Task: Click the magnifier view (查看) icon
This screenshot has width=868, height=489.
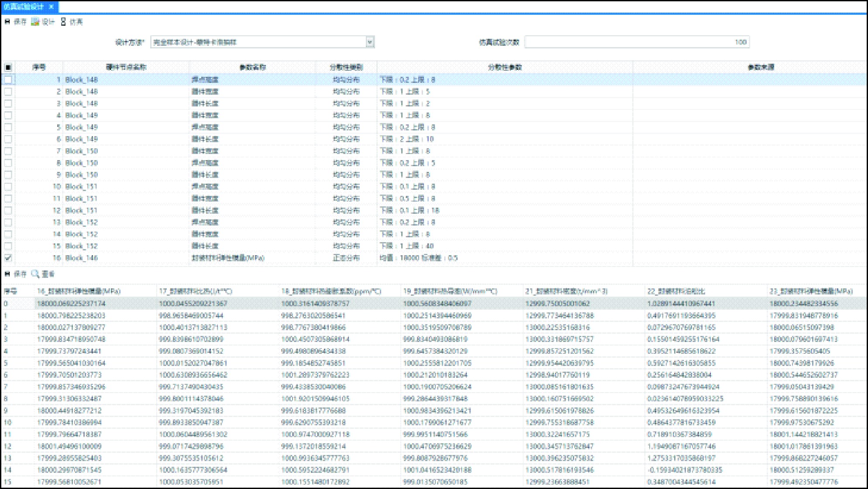Action: point(35,274)
